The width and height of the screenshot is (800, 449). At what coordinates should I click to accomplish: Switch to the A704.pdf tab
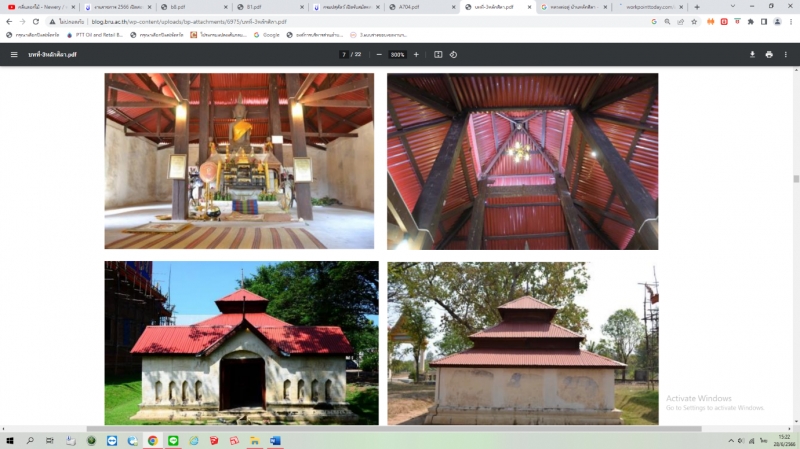(422, 7)
